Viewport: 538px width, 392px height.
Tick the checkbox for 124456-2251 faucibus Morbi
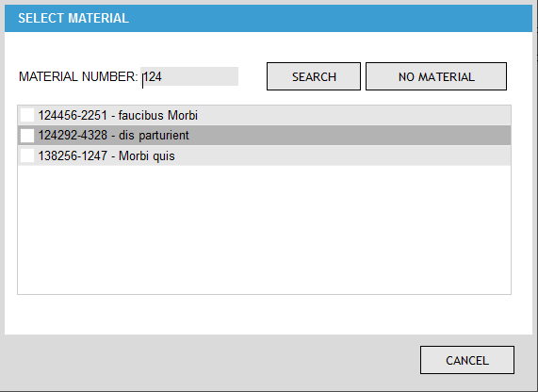[27, 115]
